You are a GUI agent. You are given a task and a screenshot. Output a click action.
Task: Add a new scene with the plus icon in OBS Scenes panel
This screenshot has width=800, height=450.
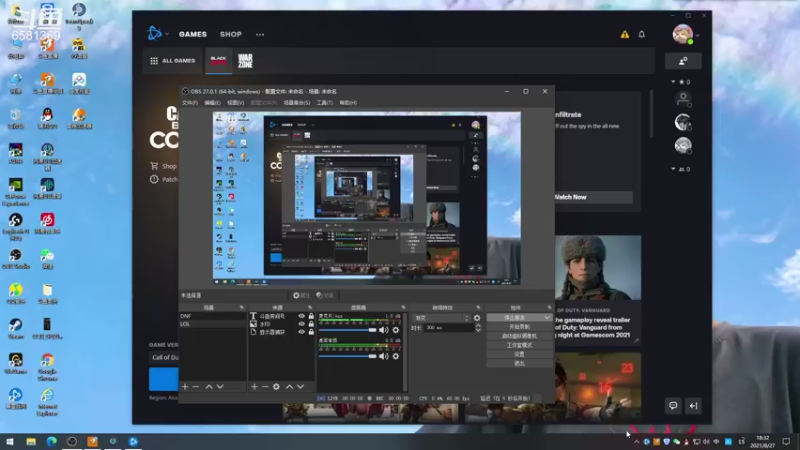point(185,387)
